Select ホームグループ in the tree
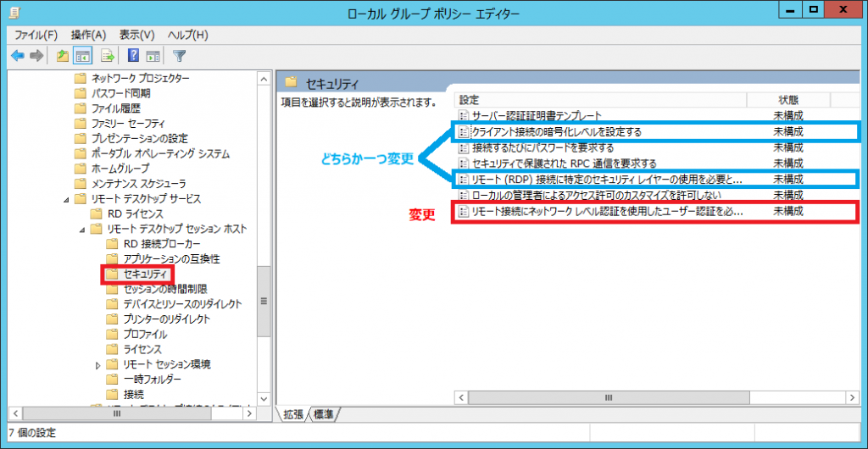This screenshot has width=868, height=449. 120,168
